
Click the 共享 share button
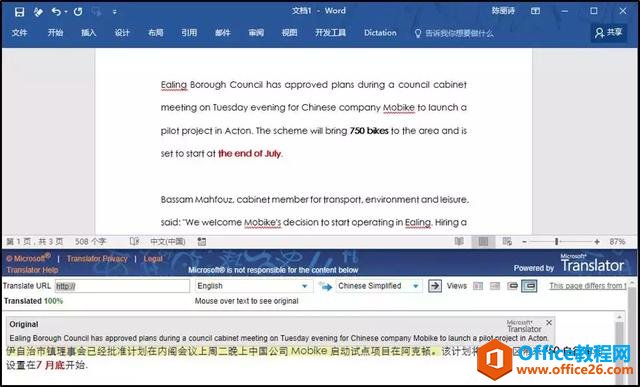tap(609, 33)
